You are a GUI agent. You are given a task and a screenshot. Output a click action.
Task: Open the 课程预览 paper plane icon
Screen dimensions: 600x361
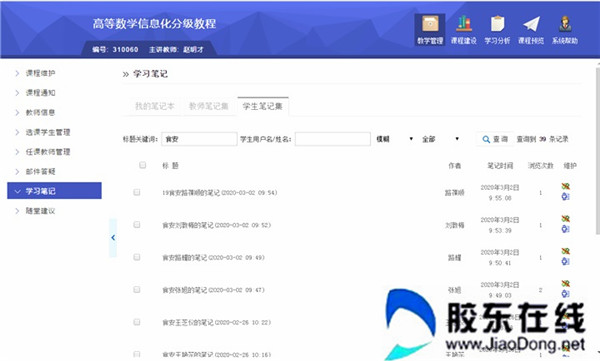point(531,24)
